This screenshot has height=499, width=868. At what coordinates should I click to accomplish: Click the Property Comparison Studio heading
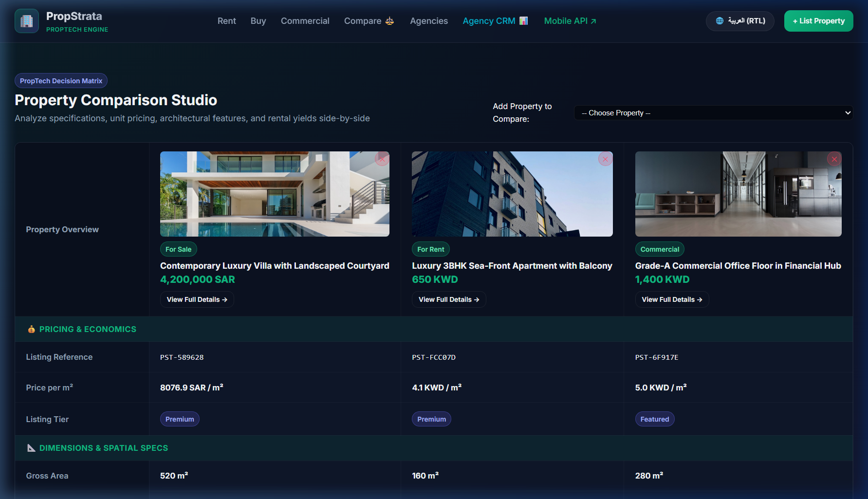click(x=116, y=100)
